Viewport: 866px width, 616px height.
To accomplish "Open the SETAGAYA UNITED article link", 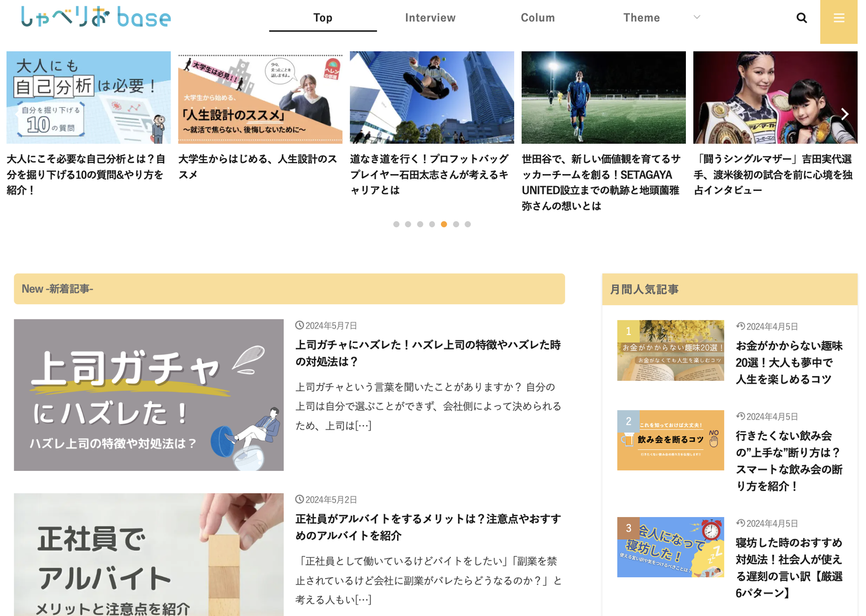I will coord(601,182).
